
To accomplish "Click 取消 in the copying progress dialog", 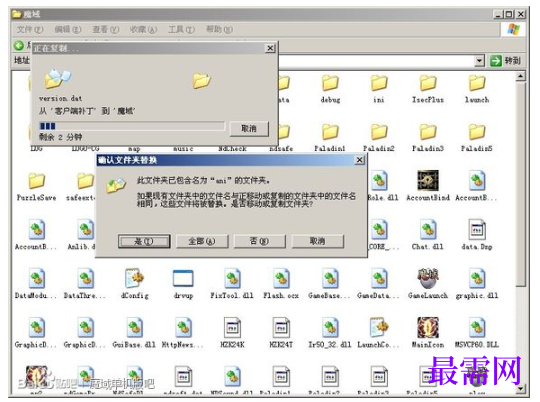I will point(249,129).
